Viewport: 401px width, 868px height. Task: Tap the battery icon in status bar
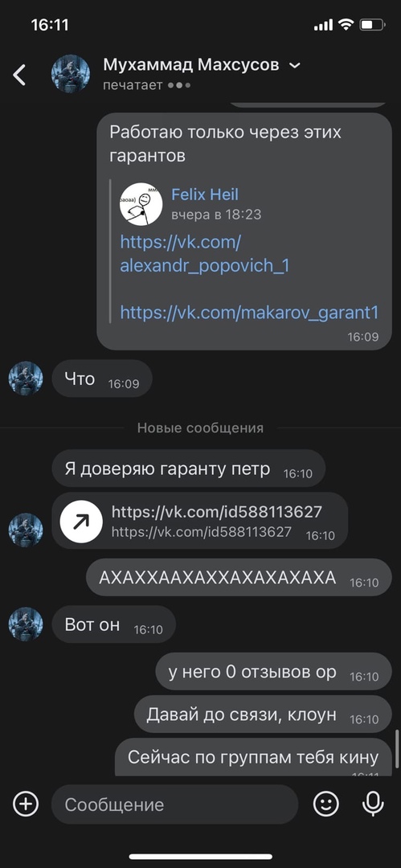[371, 25]
